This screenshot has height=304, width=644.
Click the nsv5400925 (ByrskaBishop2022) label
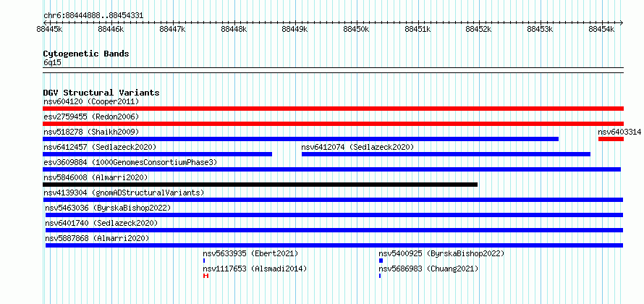[441, 253]
